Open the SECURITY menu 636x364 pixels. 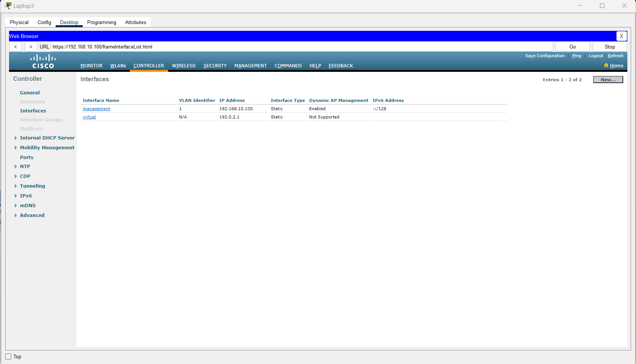pyautogui.click(x=215, y=65)
